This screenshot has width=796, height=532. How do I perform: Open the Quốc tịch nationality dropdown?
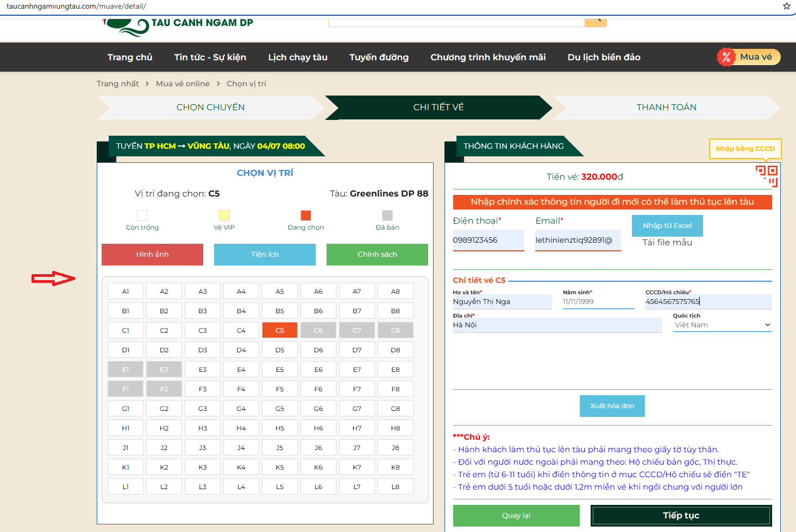point(722,325)
